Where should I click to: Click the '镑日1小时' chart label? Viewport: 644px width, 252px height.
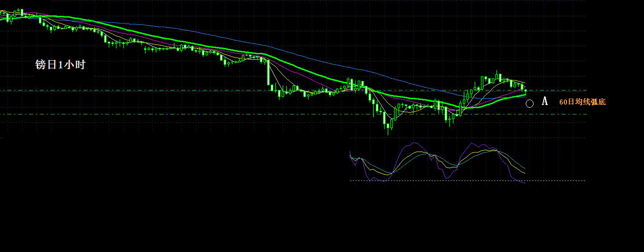[x=60, y=65]
